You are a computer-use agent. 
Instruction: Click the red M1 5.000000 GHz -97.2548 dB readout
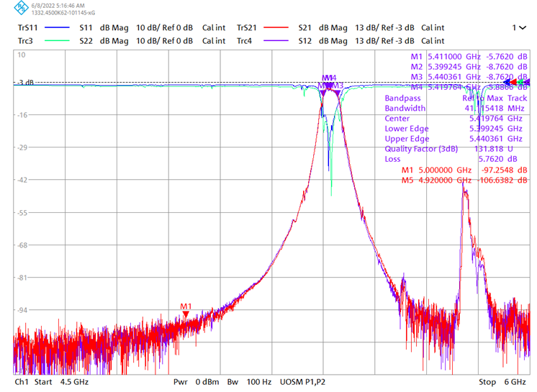[x=464, y=170]
